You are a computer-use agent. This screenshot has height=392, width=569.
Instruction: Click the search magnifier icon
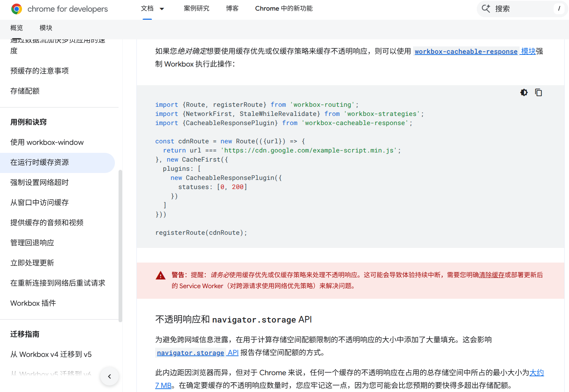tap(486, 8)
